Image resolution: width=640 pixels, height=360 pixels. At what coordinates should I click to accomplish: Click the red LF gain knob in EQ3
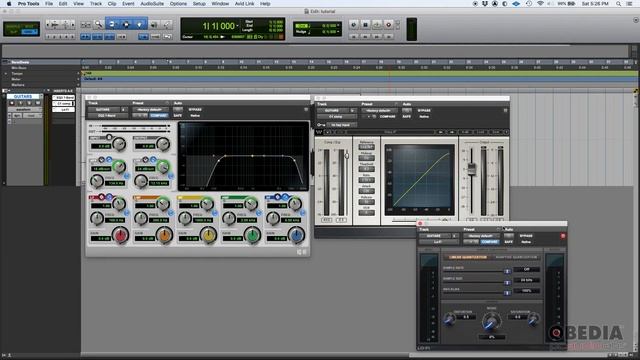click(120, 236)
